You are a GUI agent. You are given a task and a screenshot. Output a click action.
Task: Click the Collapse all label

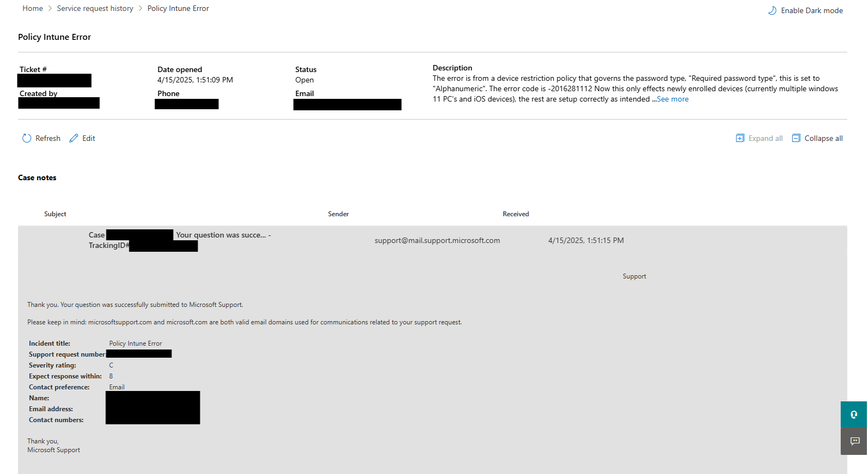tap(824, 138)
